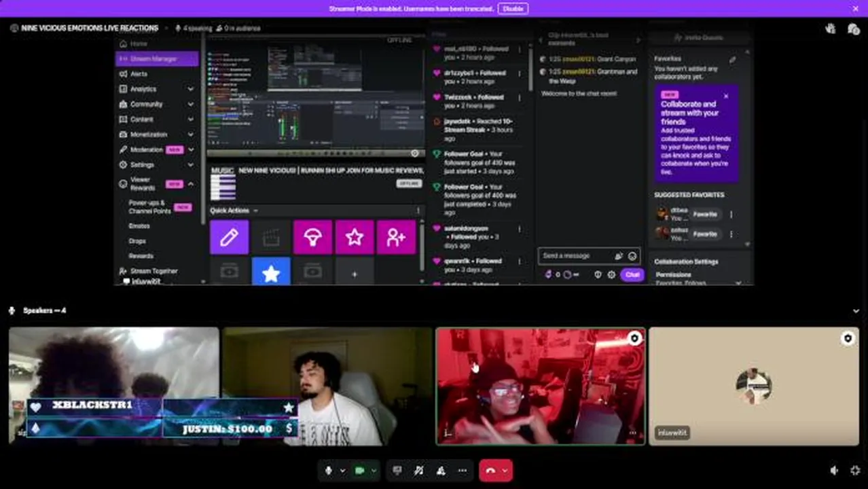This screenshot has height=489, width=868.
Task: Open the emote picker smiley icon
Action: [632, 256]
